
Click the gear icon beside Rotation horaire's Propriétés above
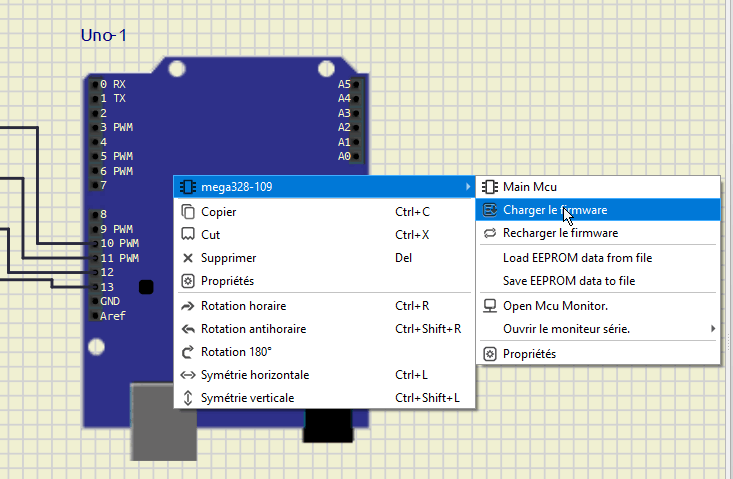(x=188, y=281)
